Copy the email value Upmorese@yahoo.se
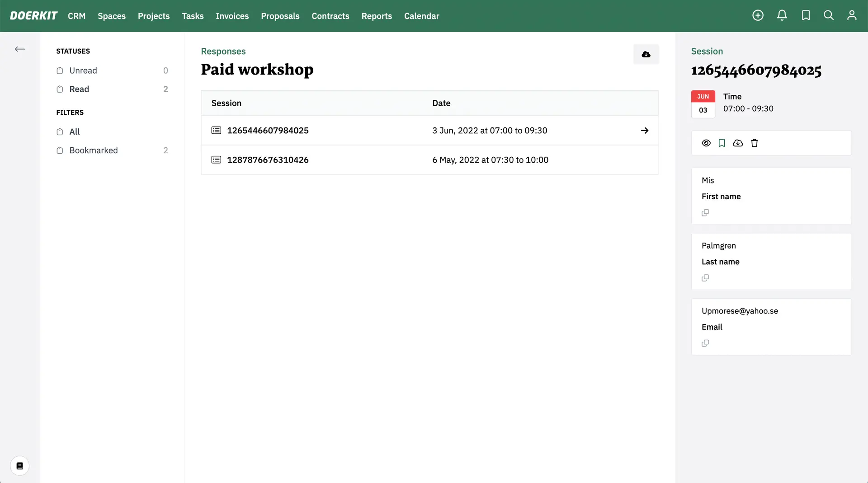This screenshot has width=868, height=483. click(705, 343)
